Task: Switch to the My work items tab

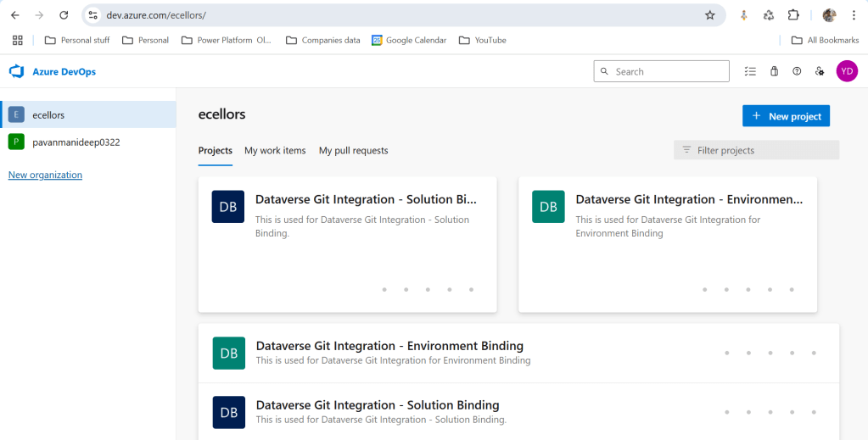Action: [x=275, y=151]
